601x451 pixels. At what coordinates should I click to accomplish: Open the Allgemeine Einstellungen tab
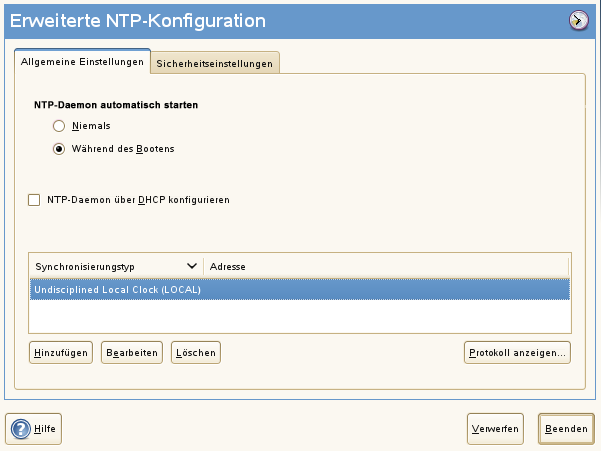click(x=83, y=62)
